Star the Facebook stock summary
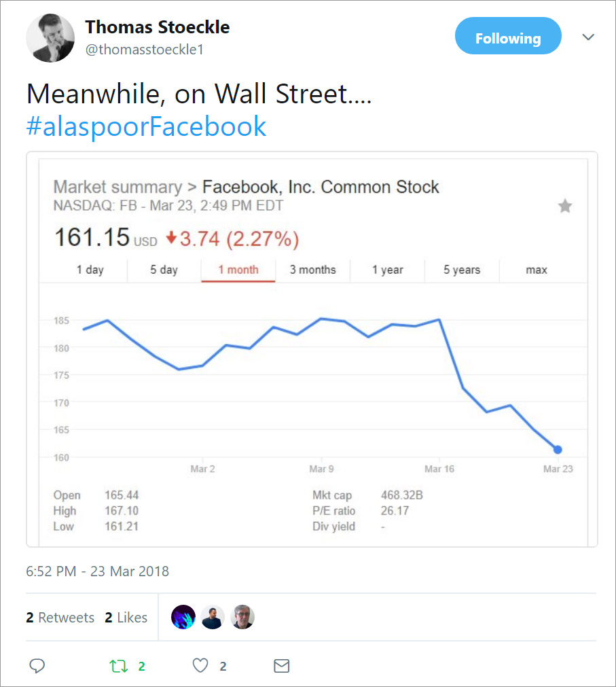 click(x=564, y=206)
